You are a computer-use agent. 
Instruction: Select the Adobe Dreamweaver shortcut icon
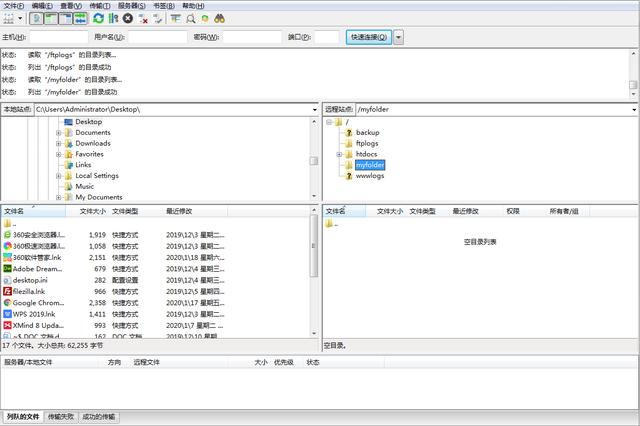coord(7,268)
